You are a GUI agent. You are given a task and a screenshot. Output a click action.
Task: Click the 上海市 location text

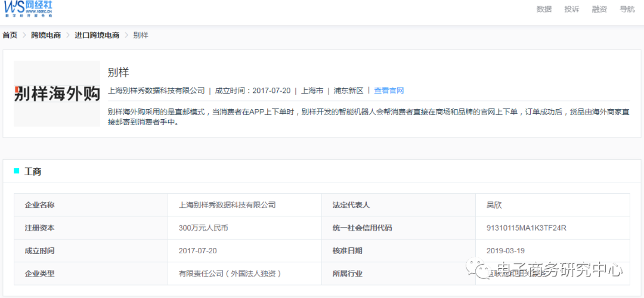tap(312, 91)
